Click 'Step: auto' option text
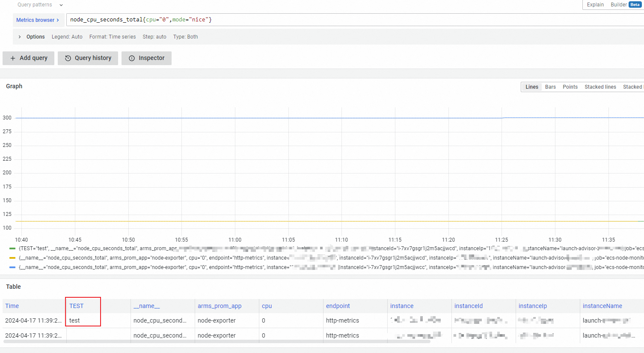This screenshot has width=644, height=353. 154,37
